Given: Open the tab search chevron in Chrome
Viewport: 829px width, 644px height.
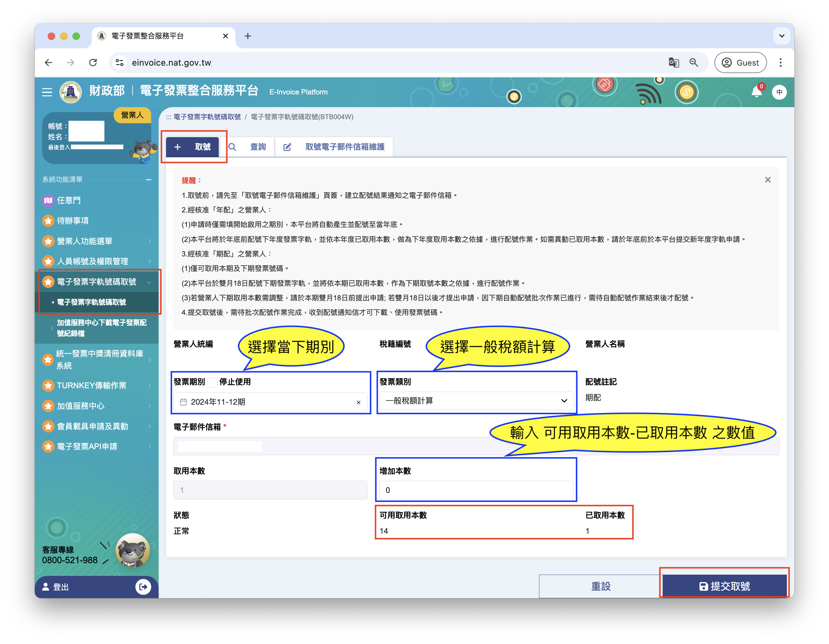Looking at the screenshot, I should coord(782,36).
